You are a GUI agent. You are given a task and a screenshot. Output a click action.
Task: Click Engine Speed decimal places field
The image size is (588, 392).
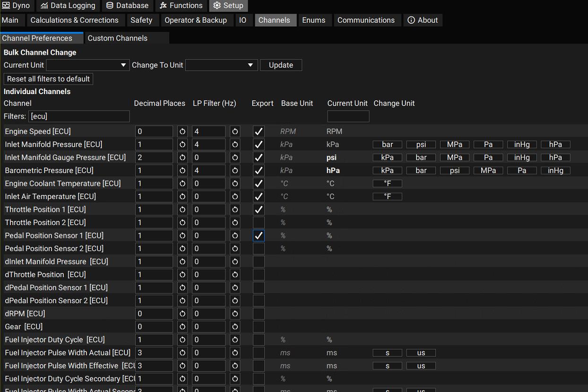coord(154,131)
